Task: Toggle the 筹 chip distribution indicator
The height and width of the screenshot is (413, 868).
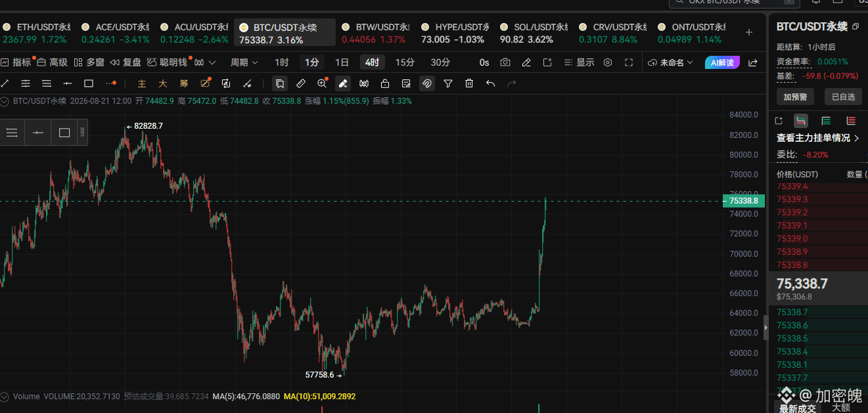Action: pyautogui.click(x=184, y=83)
